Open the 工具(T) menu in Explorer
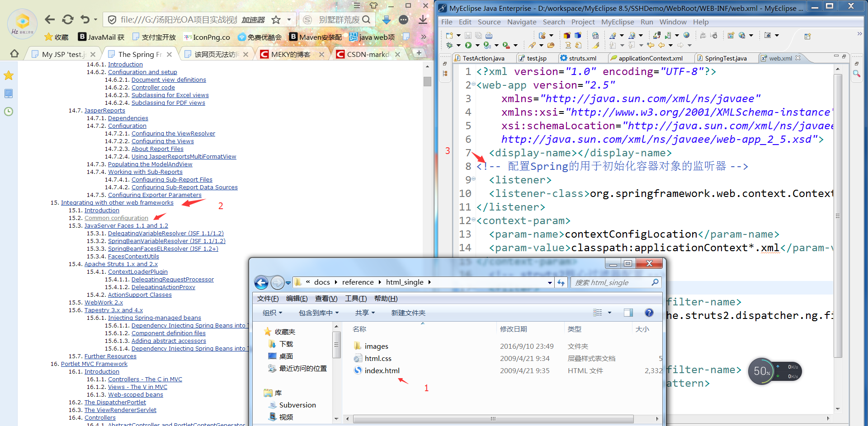 (x=356, y=299)
